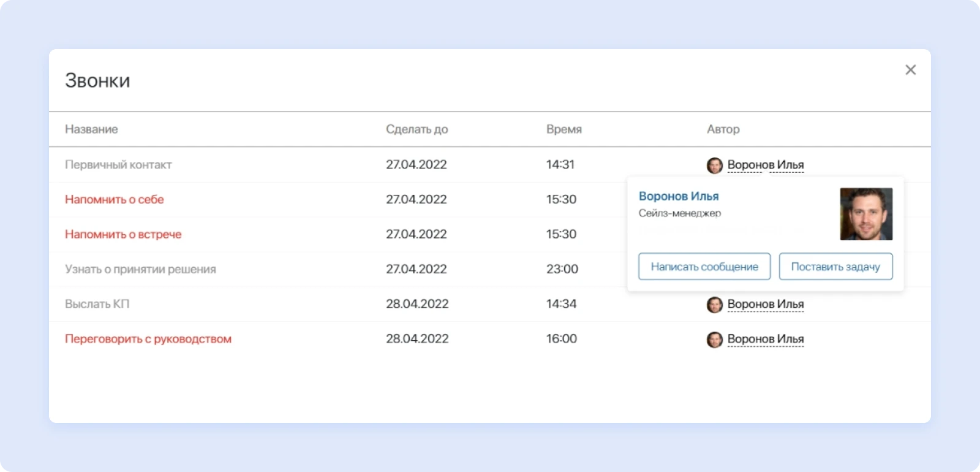Sort by the Время column header
The width and height of the screenshot is (980, 472).
[563, 129]
